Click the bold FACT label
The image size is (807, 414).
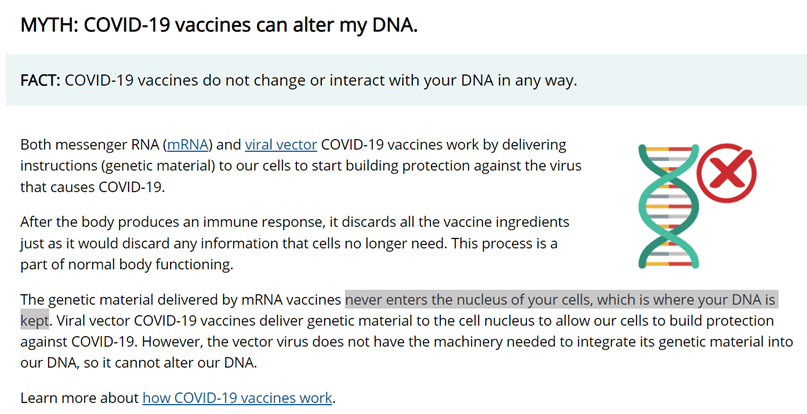click(40, 80)
